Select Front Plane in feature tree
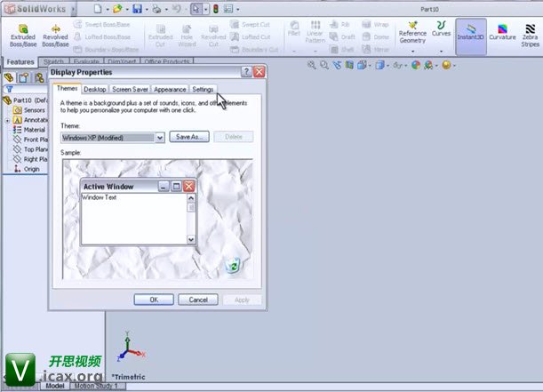 (30, 140)
